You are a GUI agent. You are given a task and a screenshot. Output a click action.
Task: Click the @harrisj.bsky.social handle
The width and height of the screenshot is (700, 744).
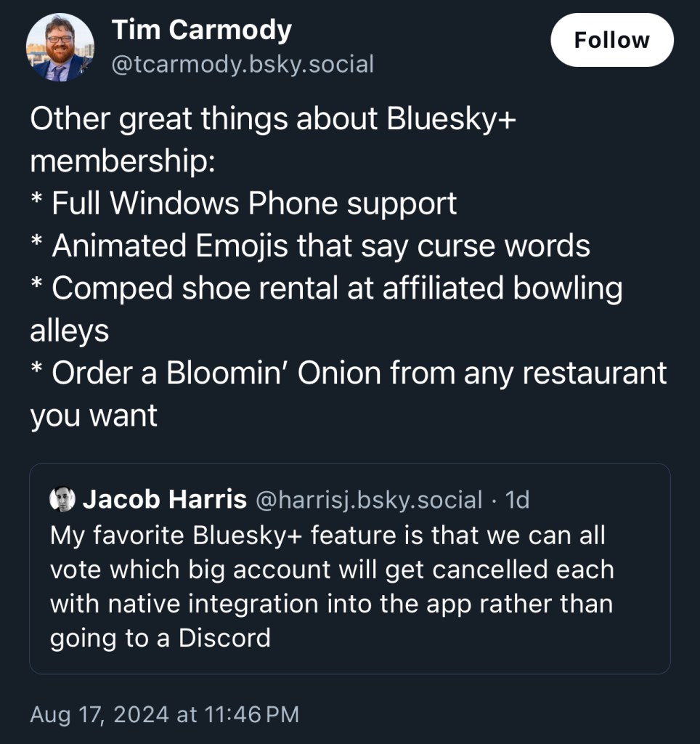[369, 500]
